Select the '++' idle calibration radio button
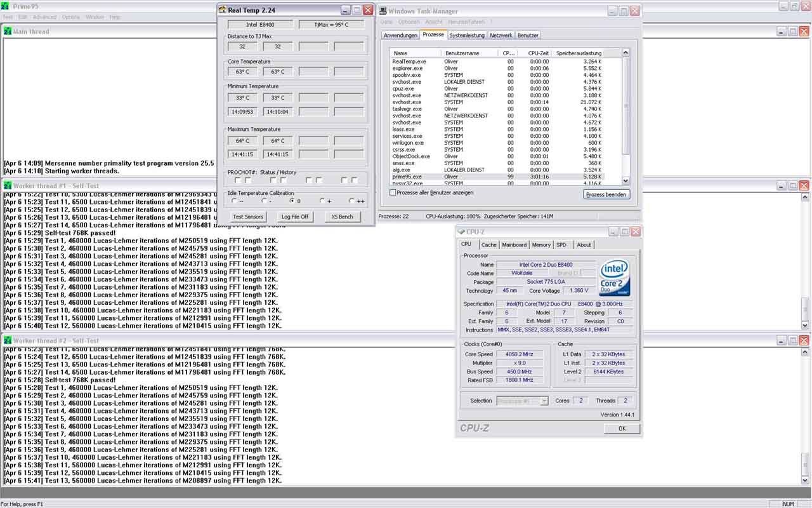This screenshot has height=508, width=812. [x=351, y=201]
